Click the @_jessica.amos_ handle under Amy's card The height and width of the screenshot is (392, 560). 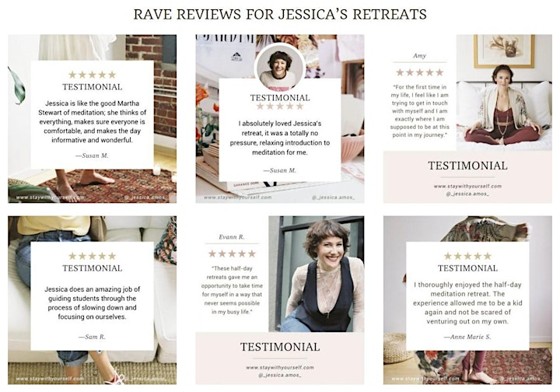click(467, 194)
